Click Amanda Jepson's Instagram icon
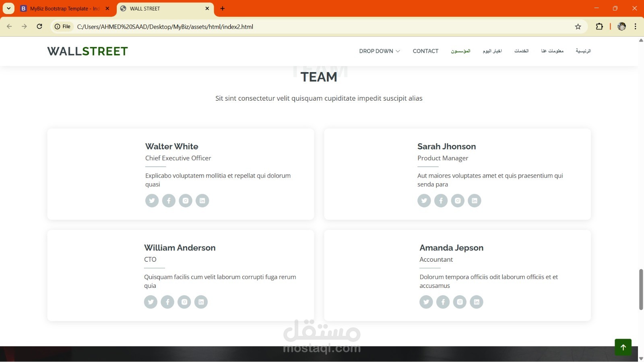This screenshot has width=644, height=362. (x=460, y=302)
